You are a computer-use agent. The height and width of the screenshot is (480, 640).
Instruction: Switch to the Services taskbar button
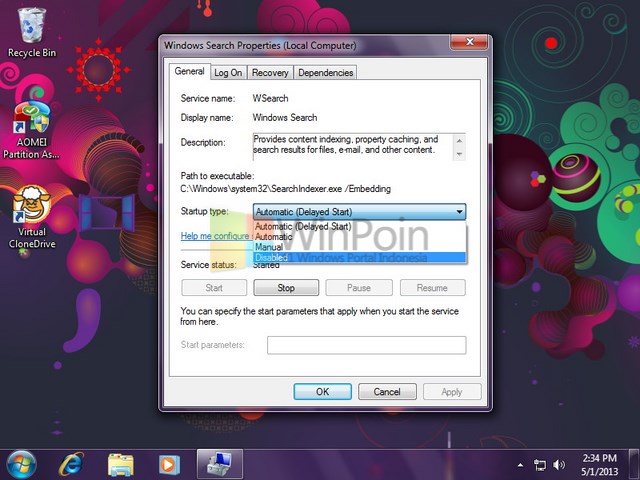pyautogui.click(x=220, y=464)
